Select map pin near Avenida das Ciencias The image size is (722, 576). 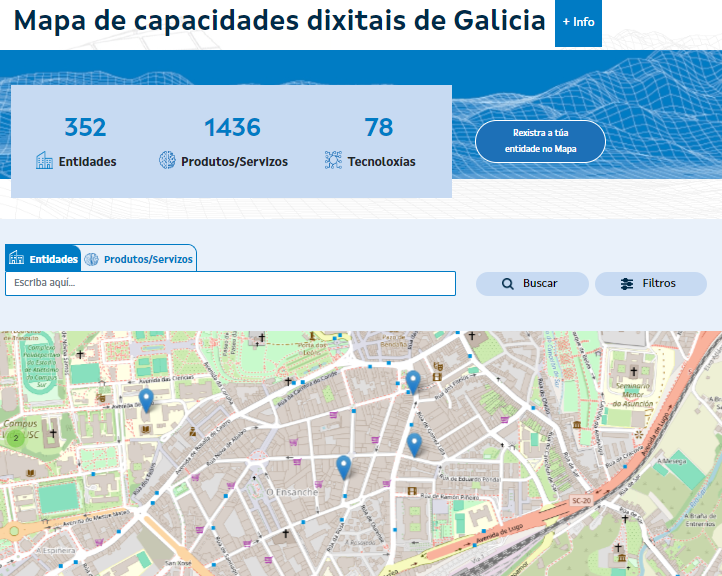pos(146,401)
